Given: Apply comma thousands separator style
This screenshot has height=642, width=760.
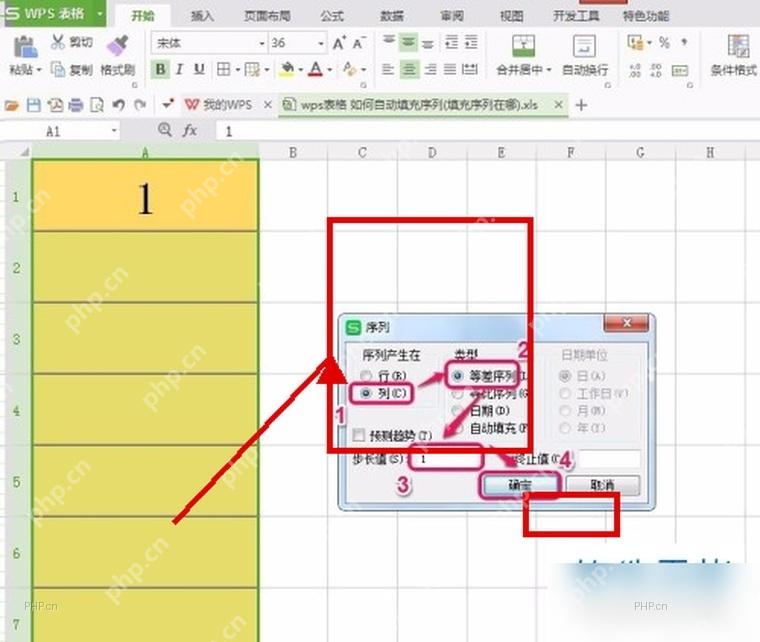Looking at the screenshot, I should tap(684, 43).
